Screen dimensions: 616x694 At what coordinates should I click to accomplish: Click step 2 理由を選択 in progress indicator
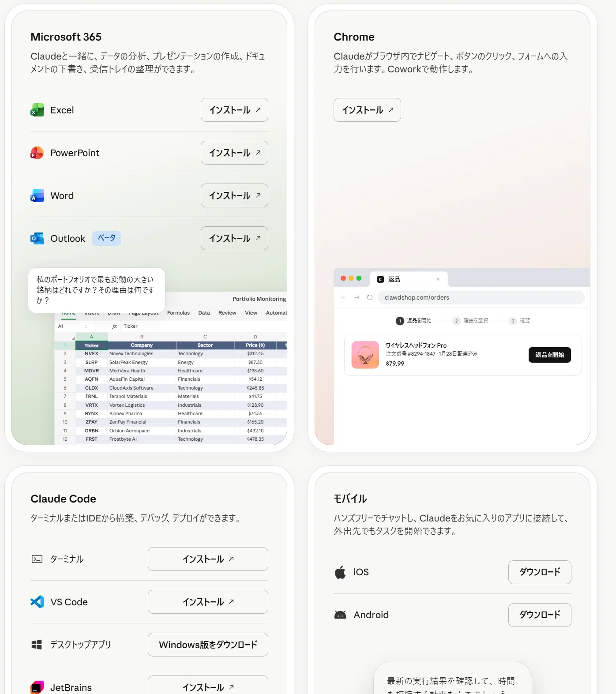click(x=470, y=321)
